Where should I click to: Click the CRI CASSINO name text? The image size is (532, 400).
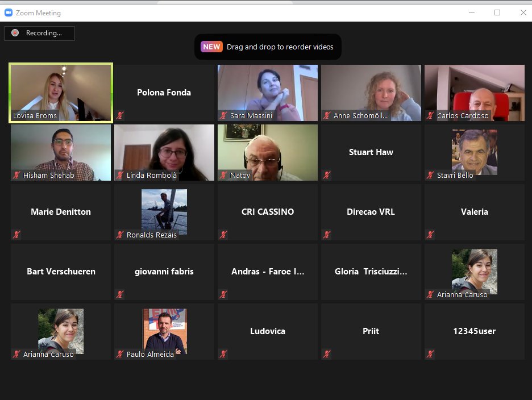268,212
